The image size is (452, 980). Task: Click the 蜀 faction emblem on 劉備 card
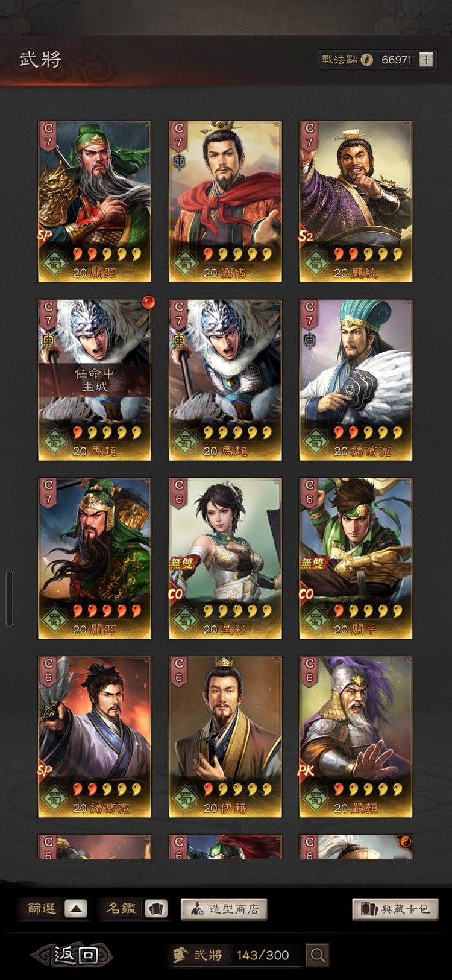(184, 264)
